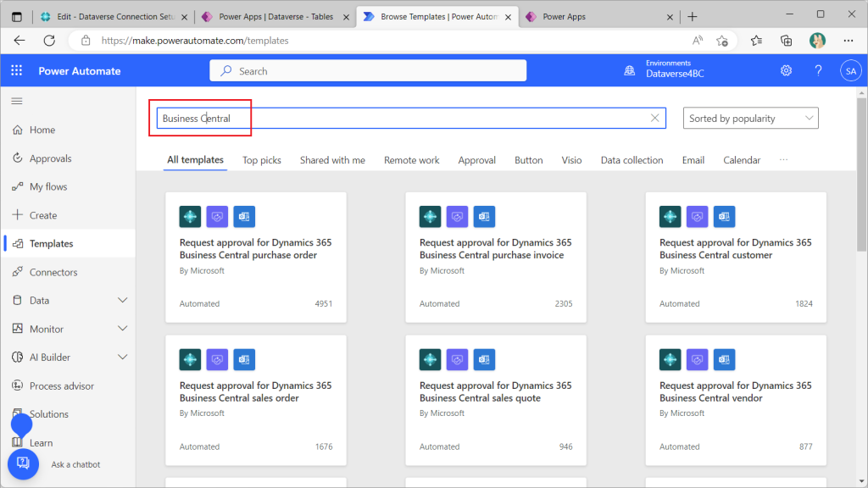868x488 pixels.
Task: Open Process advisor in left navigation
Action: point(69,385)
